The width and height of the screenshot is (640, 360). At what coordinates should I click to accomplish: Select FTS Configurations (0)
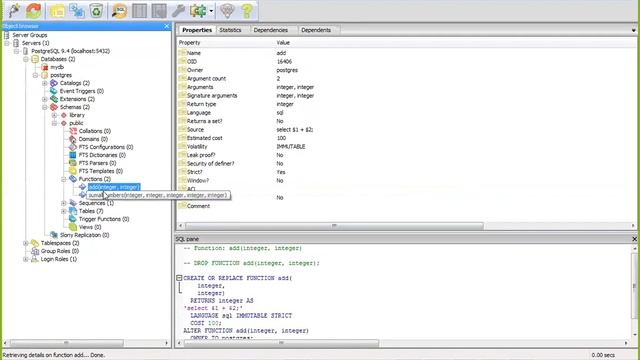tap(106, 147)
